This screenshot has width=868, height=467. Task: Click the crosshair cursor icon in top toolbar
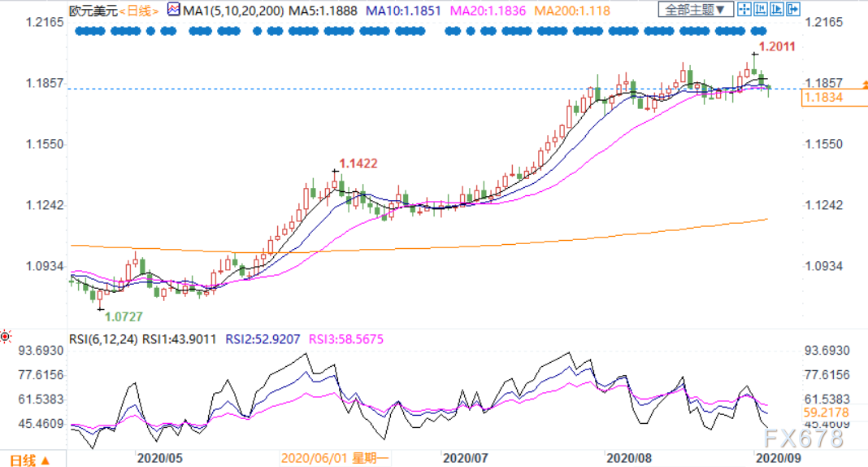pyautogui.click(x=744, y=9)
